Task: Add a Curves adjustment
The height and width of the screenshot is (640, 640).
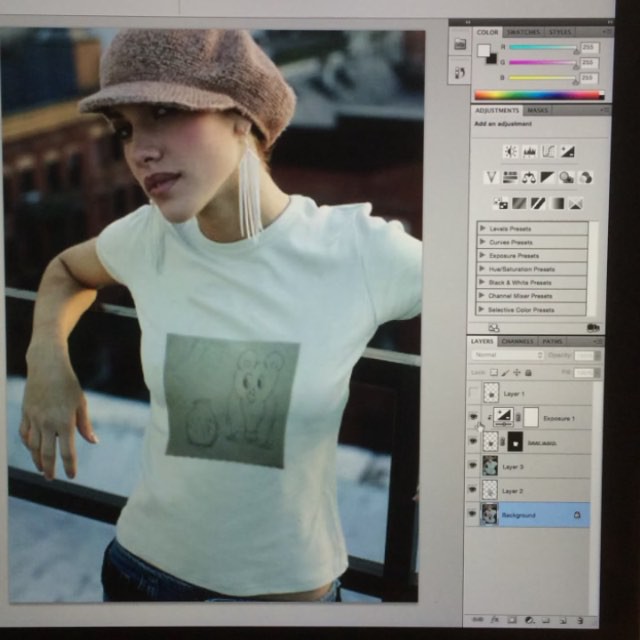Action: [x=548, y=152]
